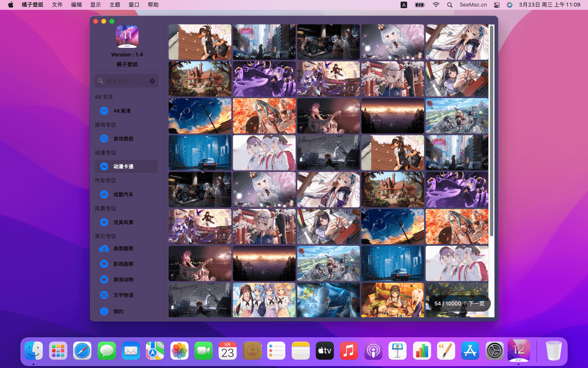Click the "54 / 10000" page counter
The height and width of the screenshot is (368, 588).
[x=448, y=303]
